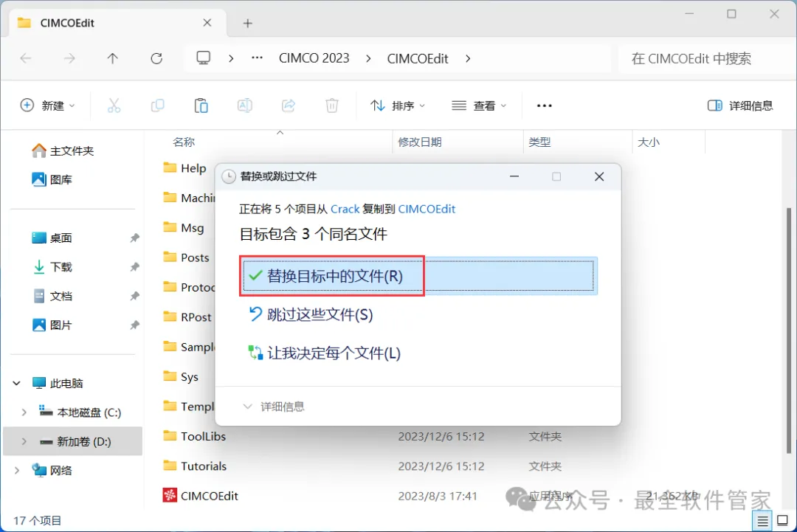Image resolution: width=797 pixels, height=532 pixels.
Task: Sort by the 修改日期 column header
Action: [x=420, y=142]
